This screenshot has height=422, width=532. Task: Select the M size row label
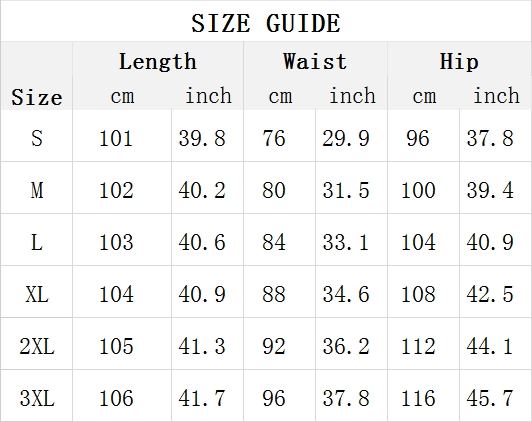pyautogui.click(x=37, y=190)
